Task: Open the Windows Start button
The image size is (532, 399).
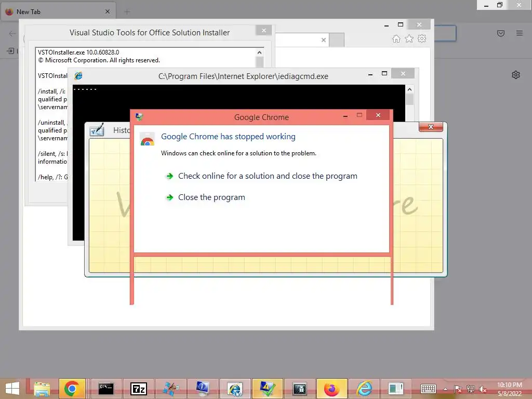Action: [12, 389]
